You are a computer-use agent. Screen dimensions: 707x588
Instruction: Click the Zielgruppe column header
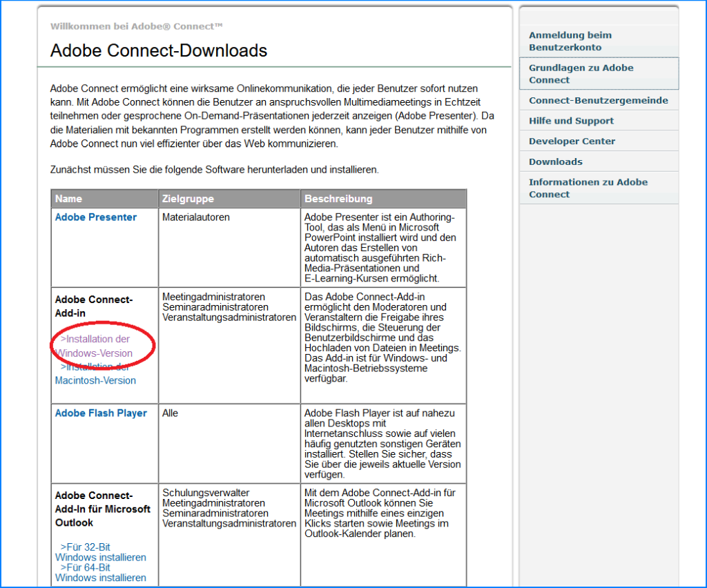click(x=188, y=199)
